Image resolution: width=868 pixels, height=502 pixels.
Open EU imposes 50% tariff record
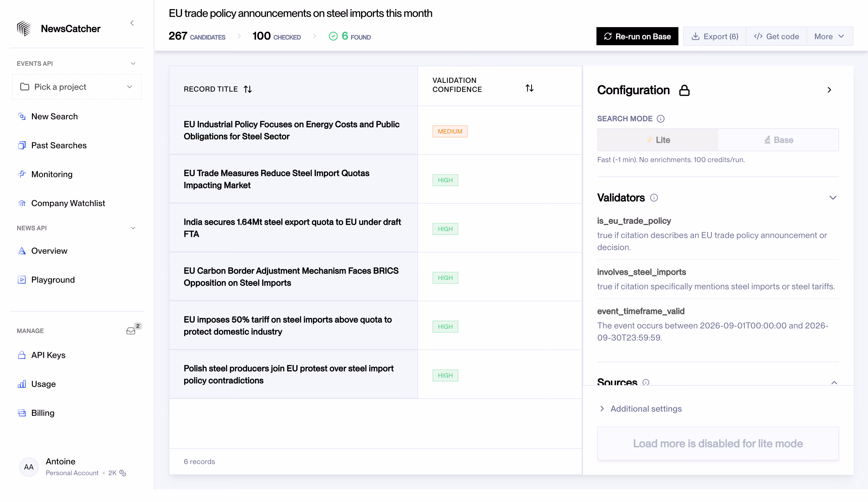(293, 325)
